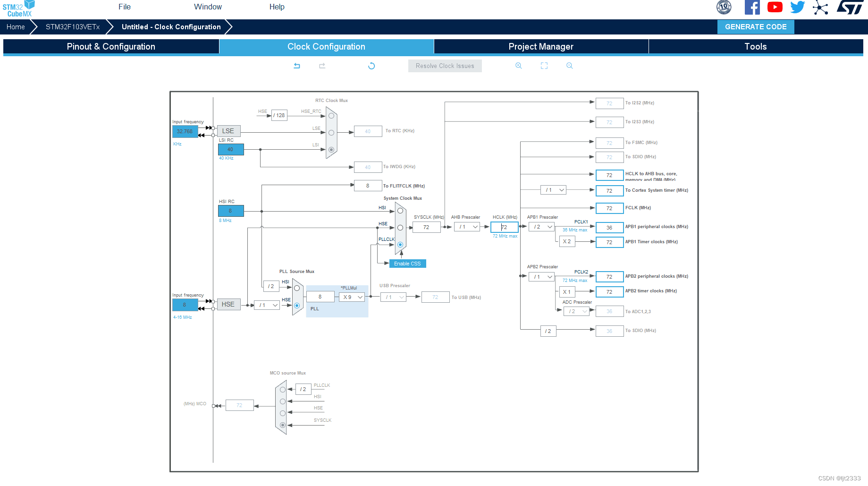This screenshot has height=486, width=868.
Task: Select PLLCLK in System Clock Mux
Action: [x=400, y=245]
